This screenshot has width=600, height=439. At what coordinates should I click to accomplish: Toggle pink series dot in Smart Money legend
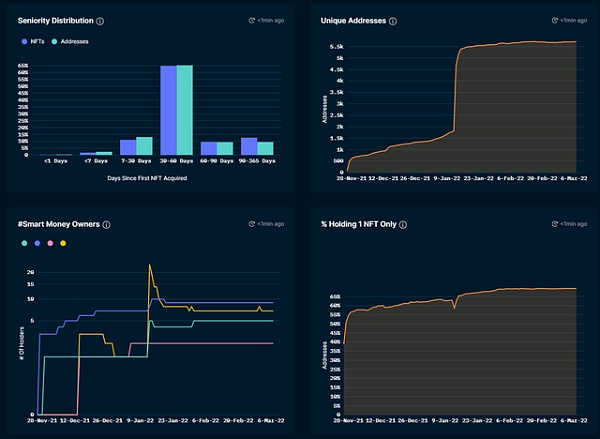51,243
